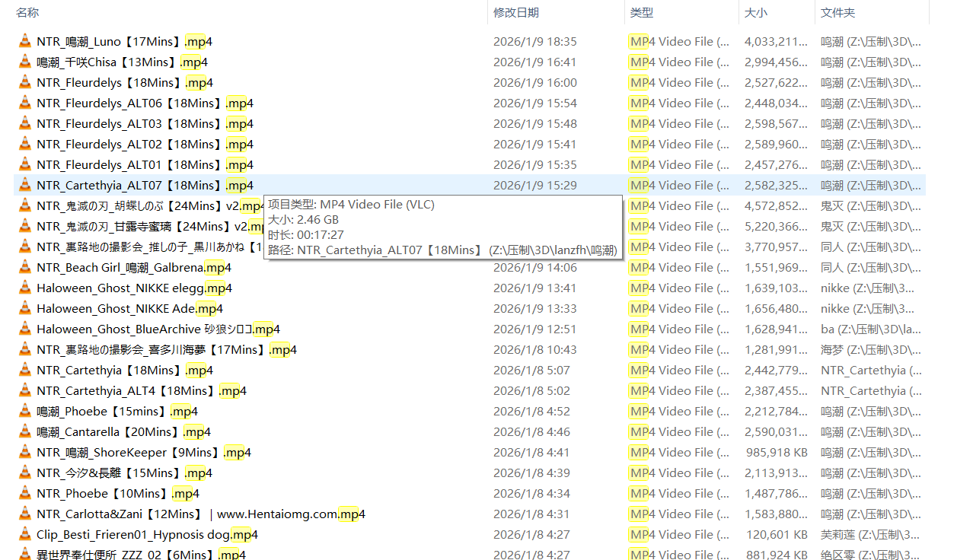
Task: Click the VLC cone icon beside NTR_鳴潮_Luno
Action: (x=24, y=41)
